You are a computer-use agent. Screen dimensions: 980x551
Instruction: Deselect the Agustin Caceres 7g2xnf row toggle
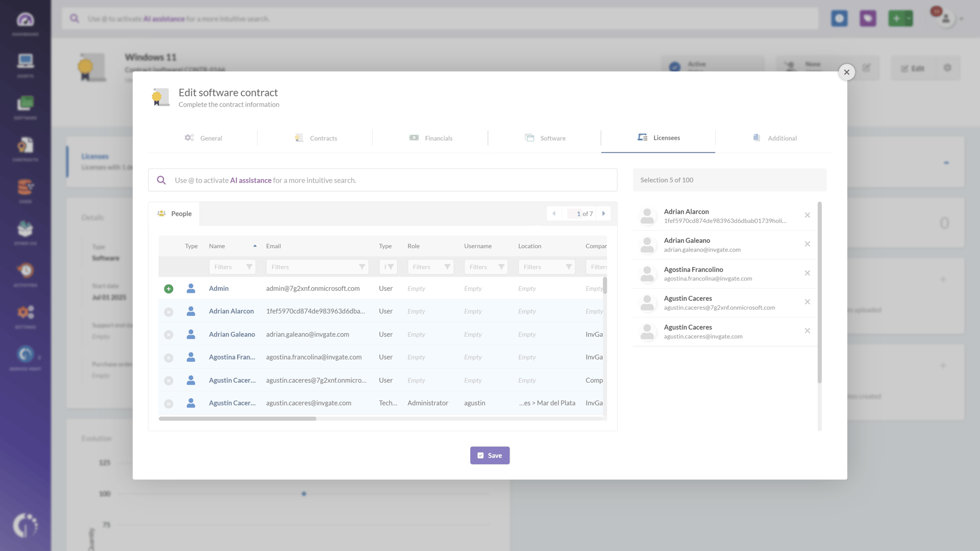point(168,381)
